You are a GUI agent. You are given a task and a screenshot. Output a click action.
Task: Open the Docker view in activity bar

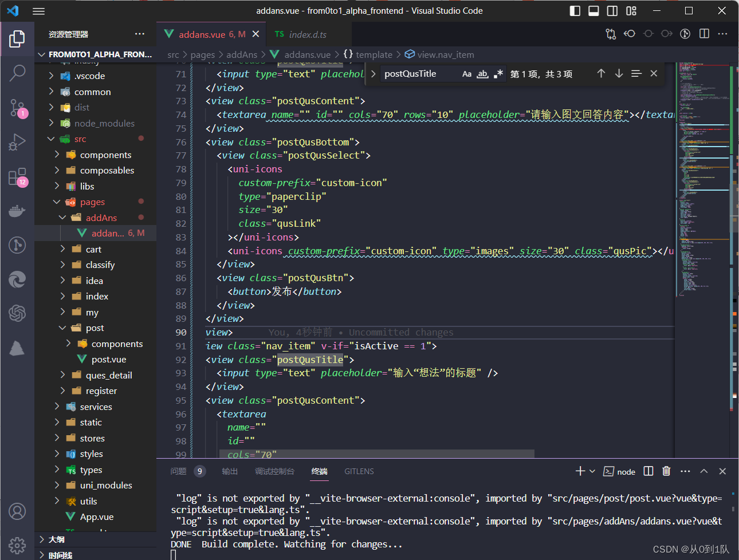pyautogui.click(x=17, y=211)
